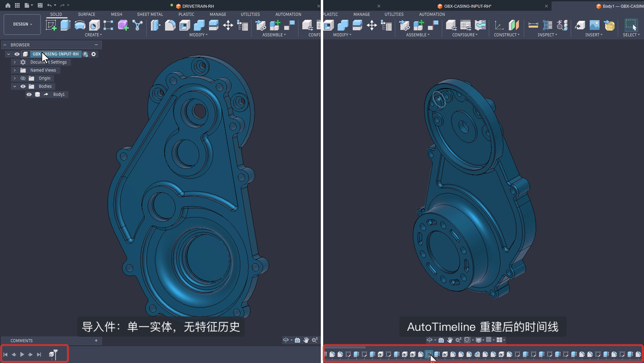Select Move/Copy tool in GBX-CASING-INPUT-RH window
Image resolution: width=644 pixels, height=363 pixels.
tap(371, 25)
